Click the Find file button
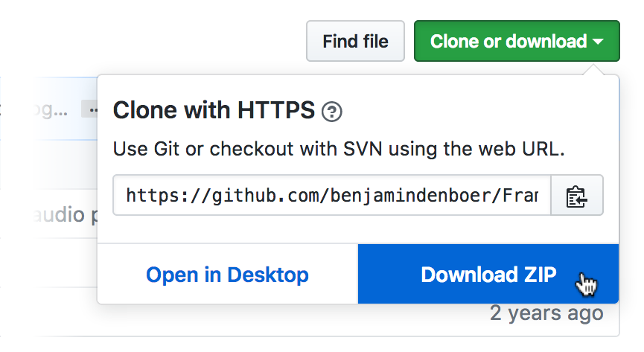644x352 pixels. (x=355, y=41)
